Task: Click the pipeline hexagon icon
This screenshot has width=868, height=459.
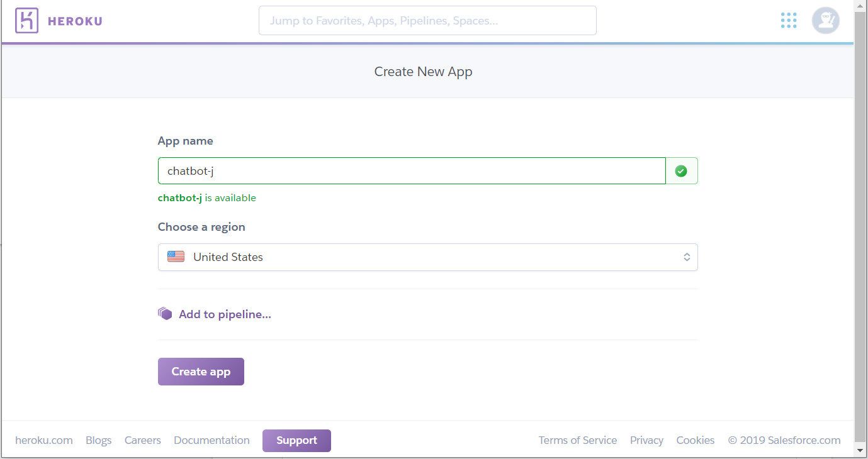Action: pos(165,314)
